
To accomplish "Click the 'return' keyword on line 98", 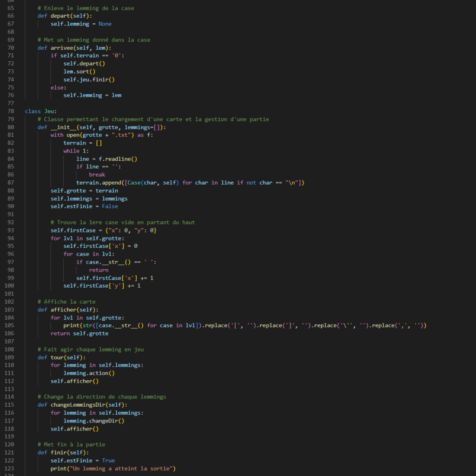I will [99, 270].
